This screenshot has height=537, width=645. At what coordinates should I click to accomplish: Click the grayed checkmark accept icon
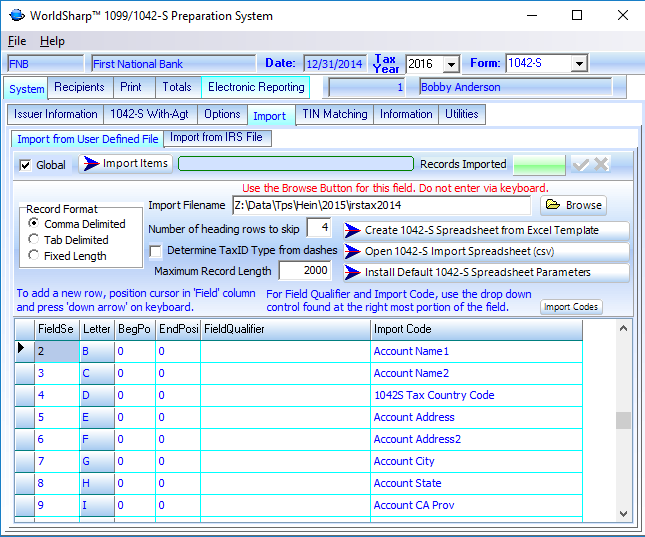click(x=580, y=164)
